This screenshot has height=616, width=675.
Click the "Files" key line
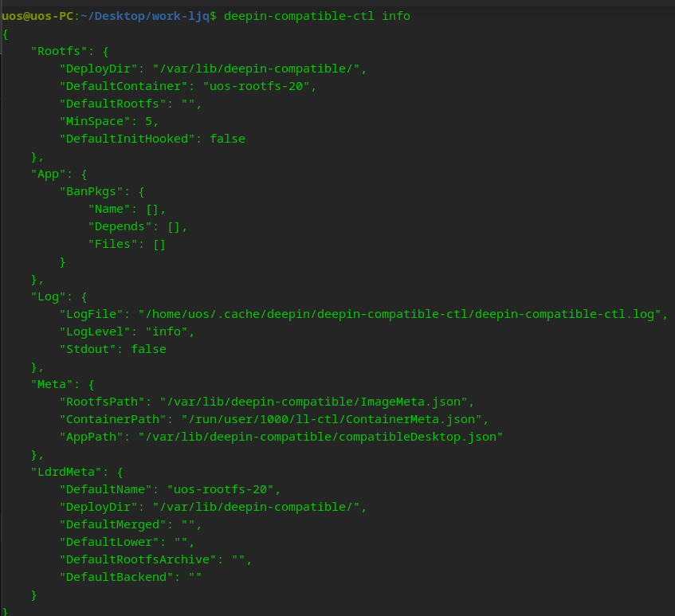(127, 244)
